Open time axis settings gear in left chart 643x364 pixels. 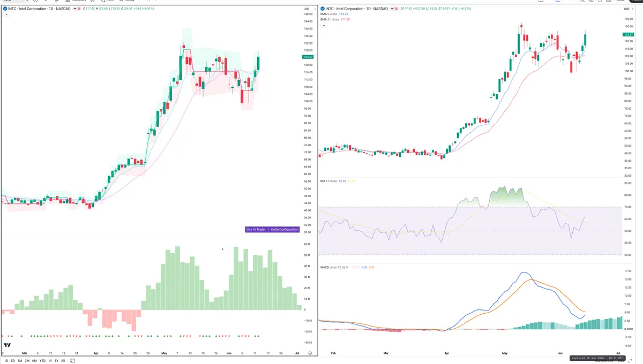point(310,353)
